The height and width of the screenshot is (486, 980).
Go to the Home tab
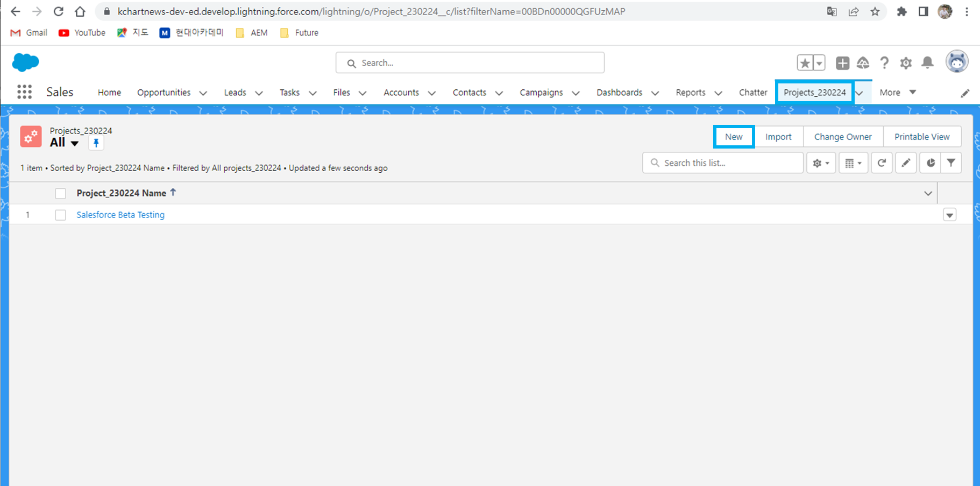coord(109,93)
